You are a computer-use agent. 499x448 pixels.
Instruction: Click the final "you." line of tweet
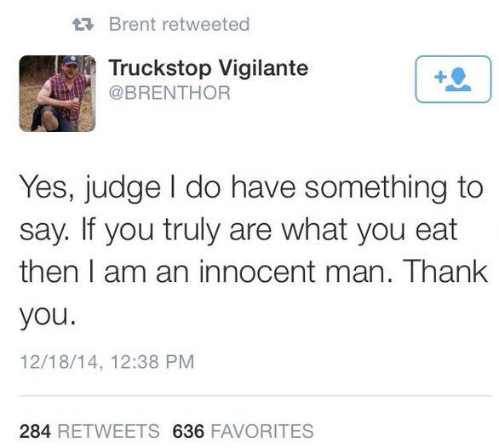coord(48,317)
